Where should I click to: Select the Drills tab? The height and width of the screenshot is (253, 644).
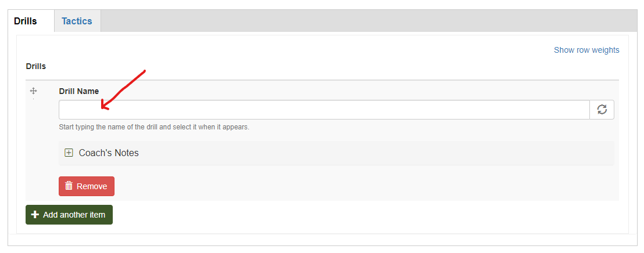point(26,21)
